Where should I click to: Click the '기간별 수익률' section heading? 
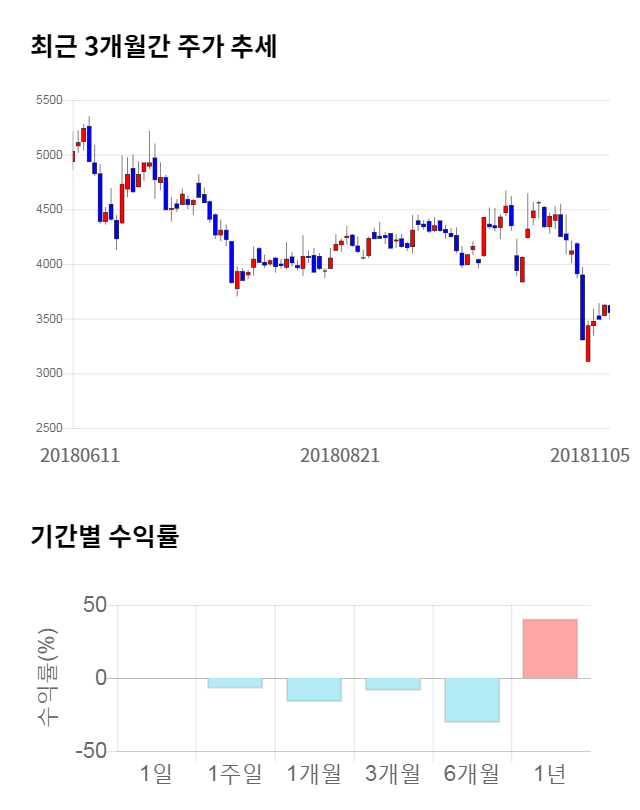coord(105,537)
